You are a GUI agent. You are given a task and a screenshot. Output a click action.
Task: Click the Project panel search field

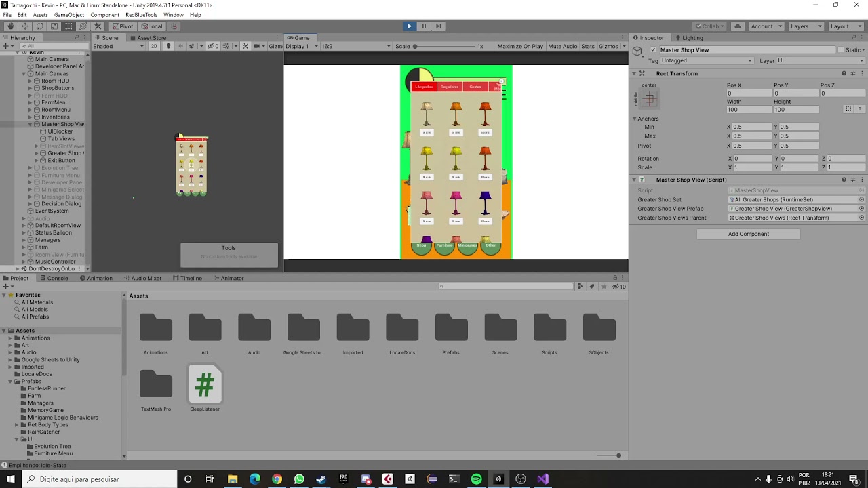click(505, 286)
